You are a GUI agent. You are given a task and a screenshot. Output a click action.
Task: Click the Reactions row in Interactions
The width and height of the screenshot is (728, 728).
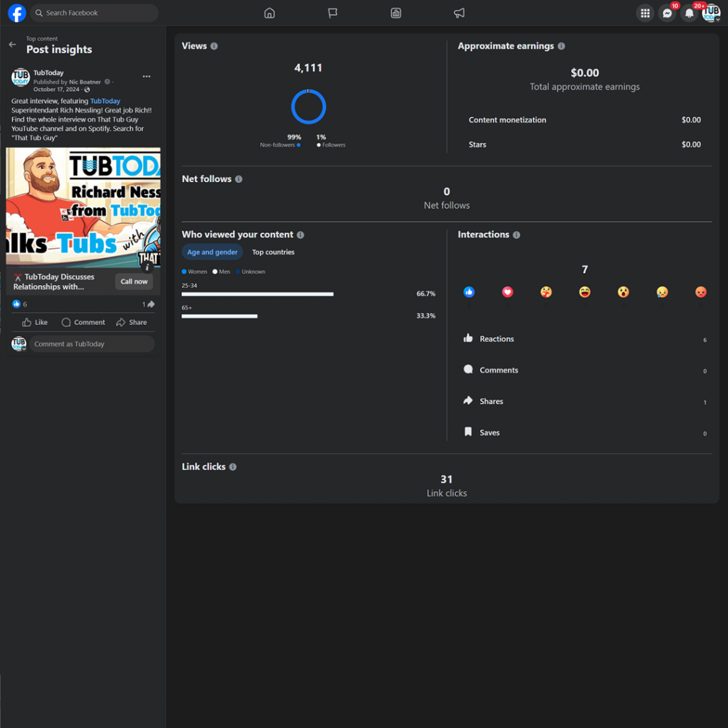tap(584, 339)
